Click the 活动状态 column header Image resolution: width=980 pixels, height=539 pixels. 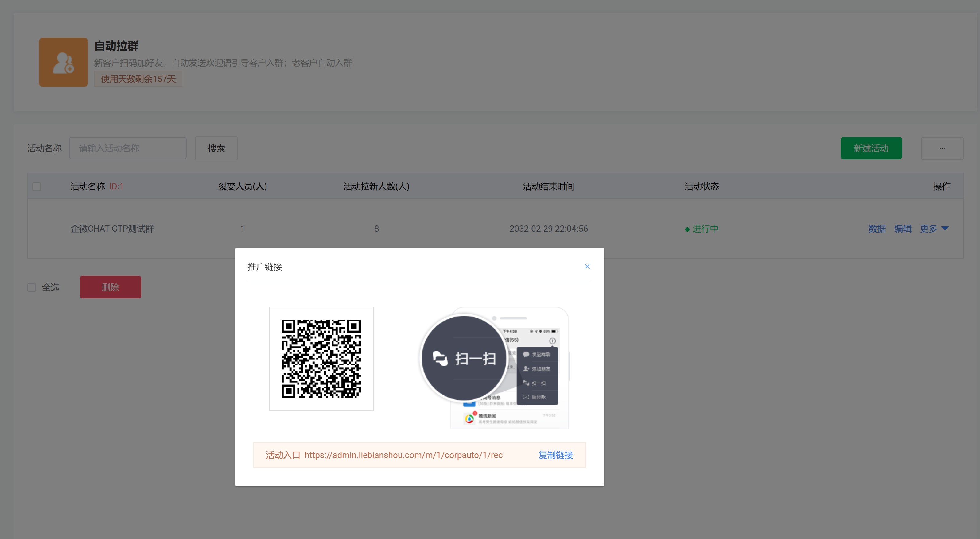(x=701, y=186)
